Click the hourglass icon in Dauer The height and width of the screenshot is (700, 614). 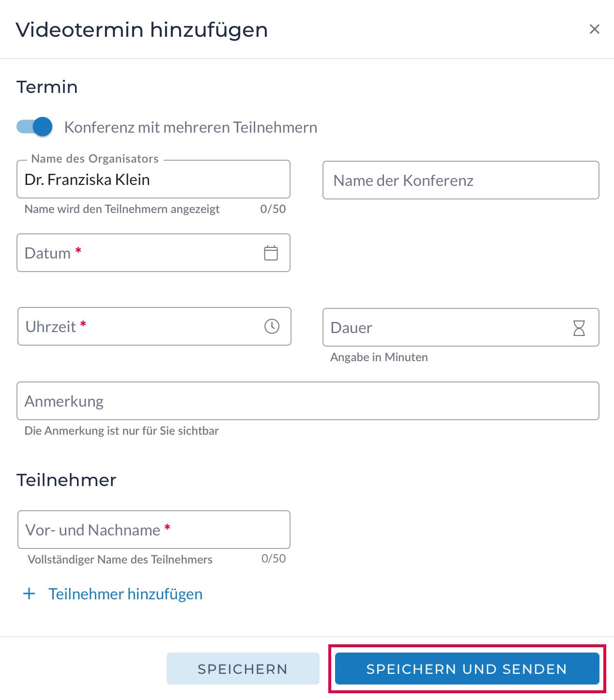click(579, 328)
